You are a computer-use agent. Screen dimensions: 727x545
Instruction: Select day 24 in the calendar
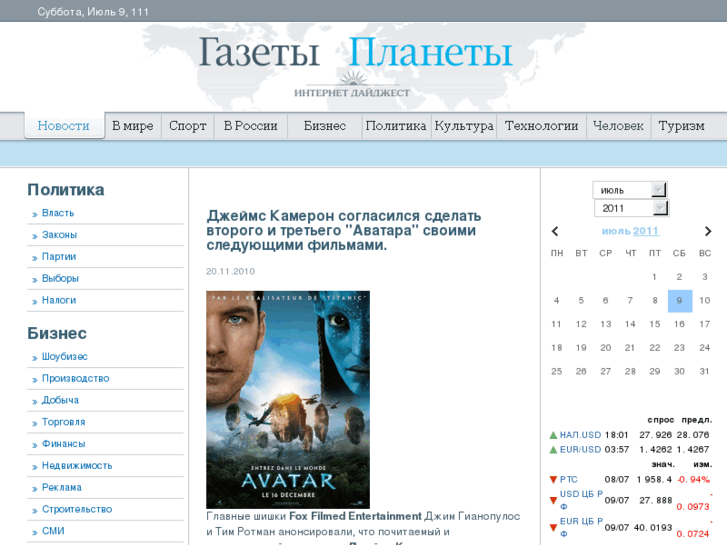tap(705, 348)
